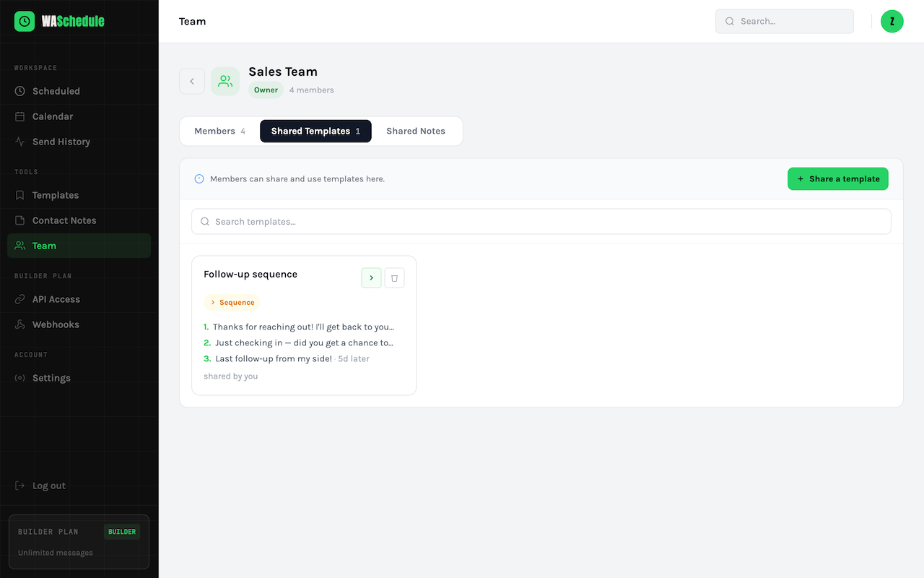The height and width of the screenshot is (578, 924).
Task: Open the Calendar view
Action: click(52, 116)
